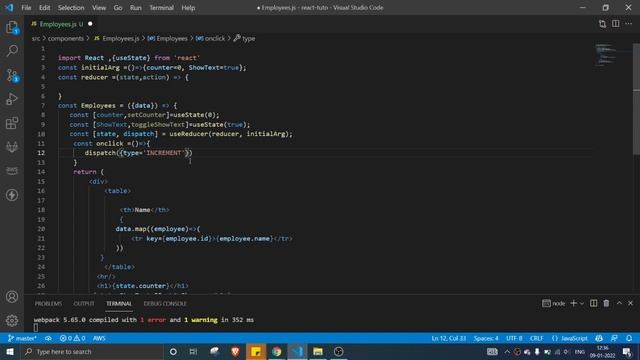Click the components breadcrumb
The height and width of the screenshot is (360, 640).
pyautogui.click(x=66, y=38)
